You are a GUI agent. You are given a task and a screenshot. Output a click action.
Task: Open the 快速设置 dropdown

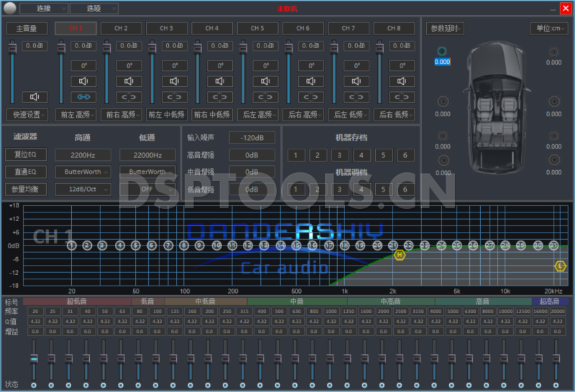[27, 114]
